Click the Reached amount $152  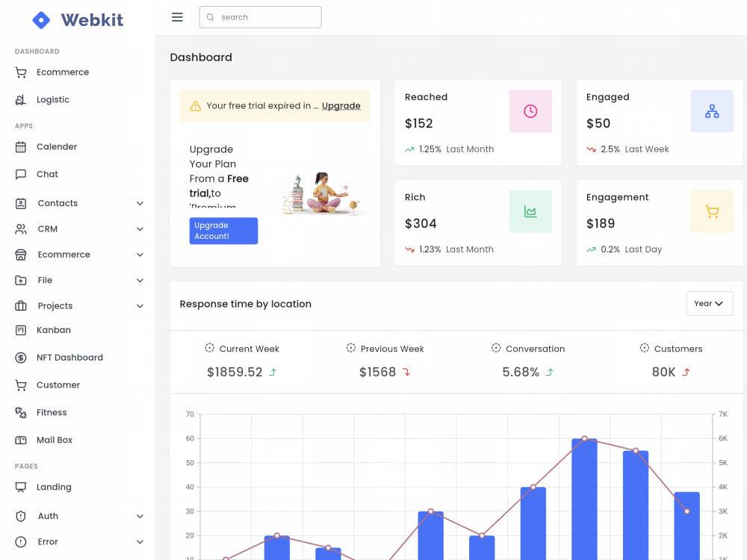pos(419,124)
